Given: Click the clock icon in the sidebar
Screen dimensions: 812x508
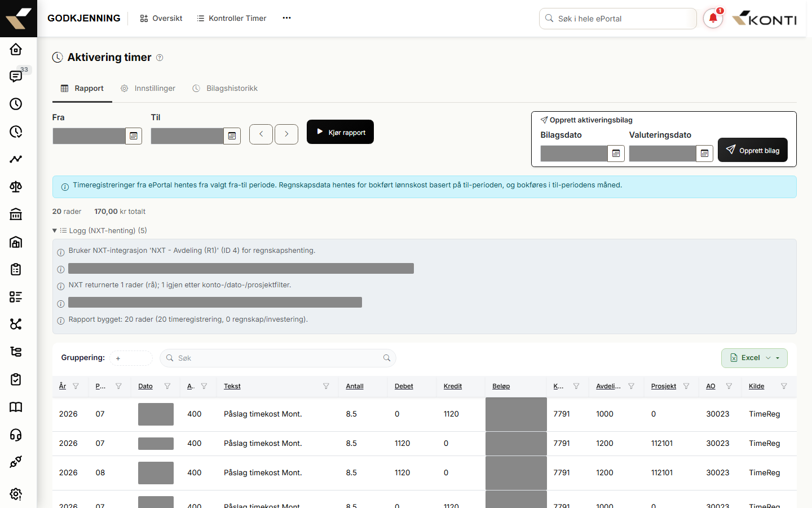Looking at the screenshot, I should tap(16, 104).
